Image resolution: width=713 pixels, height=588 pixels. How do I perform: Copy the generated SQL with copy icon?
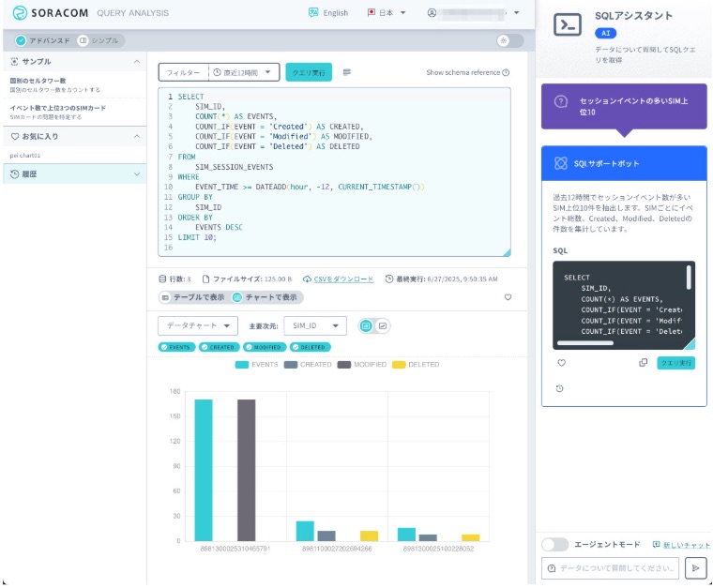point(643,363)
